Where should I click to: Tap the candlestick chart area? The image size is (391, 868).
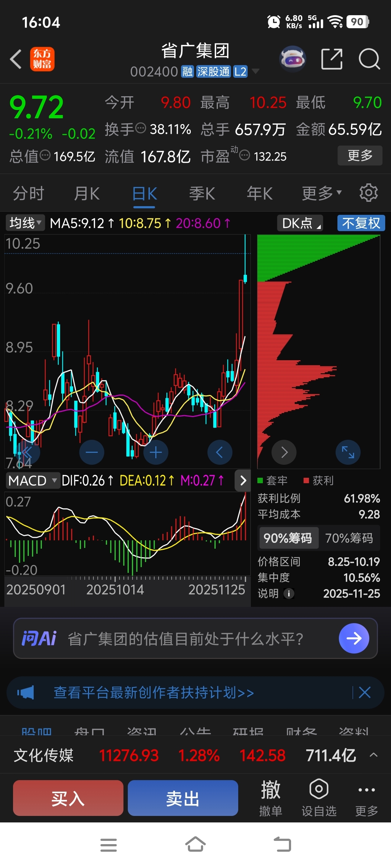(x=127, y=351)
